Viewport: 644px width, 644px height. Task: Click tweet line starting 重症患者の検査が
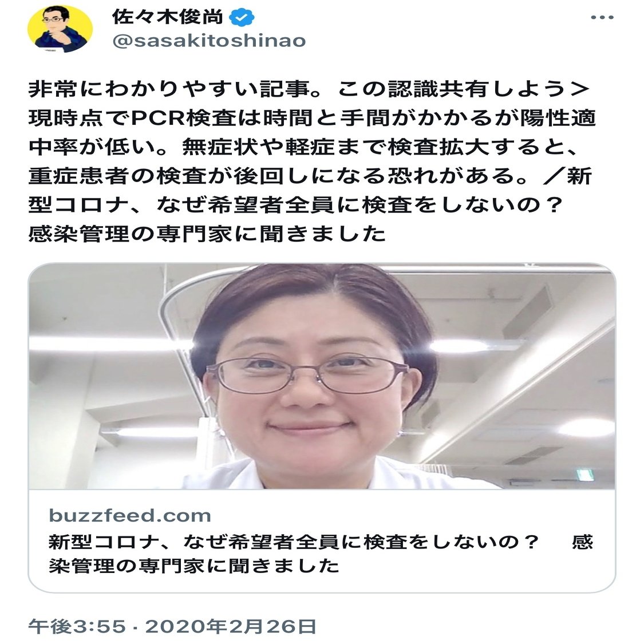pyautogui.click(x=310, y=176)
